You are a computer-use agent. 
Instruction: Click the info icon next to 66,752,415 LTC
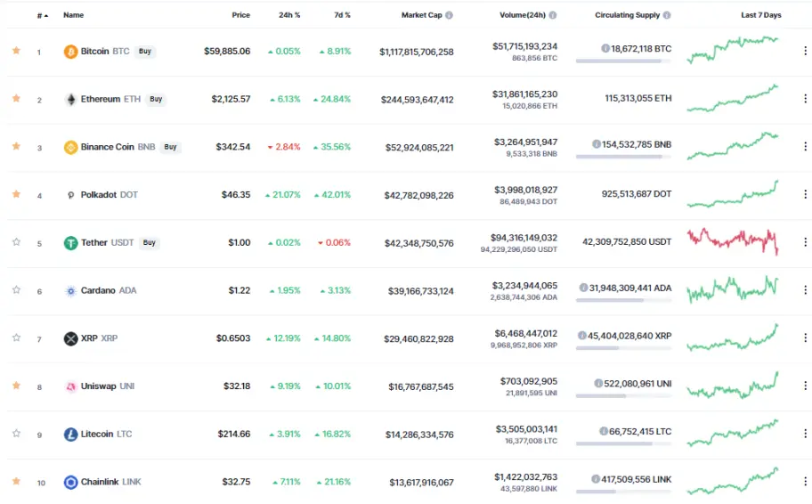click(604, 431)
